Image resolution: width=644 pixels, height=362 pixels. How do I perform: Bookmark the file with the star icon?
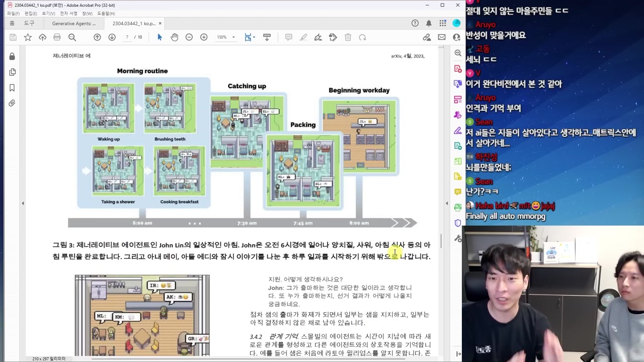point(28,37)
